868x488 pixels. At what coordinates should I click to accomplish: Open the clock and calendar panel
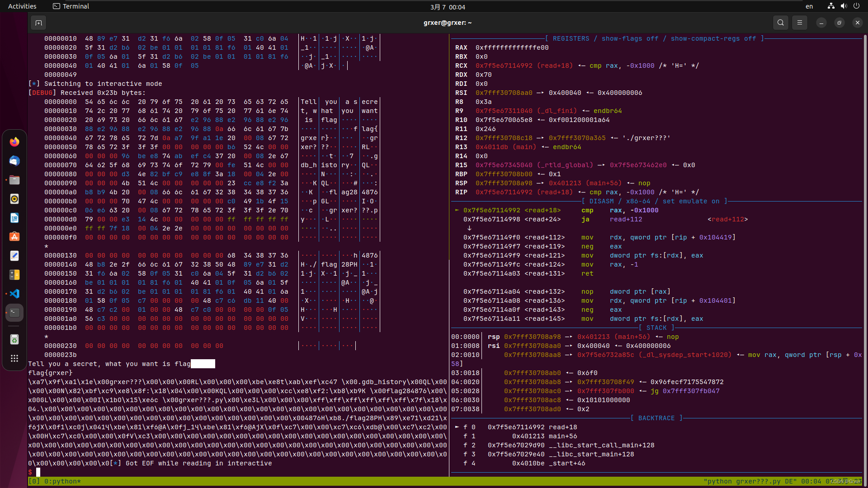[447, 7]
